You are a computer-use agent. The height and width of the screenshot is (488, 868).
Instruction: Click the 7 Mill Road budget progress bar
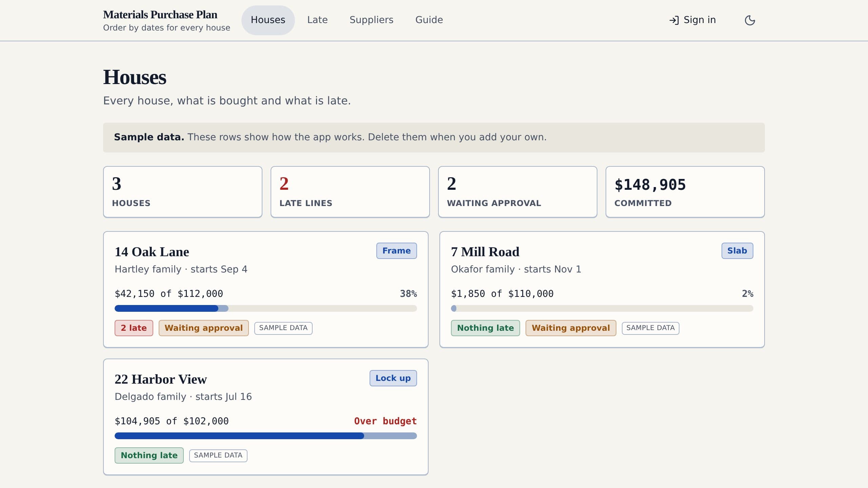[602, 308]
